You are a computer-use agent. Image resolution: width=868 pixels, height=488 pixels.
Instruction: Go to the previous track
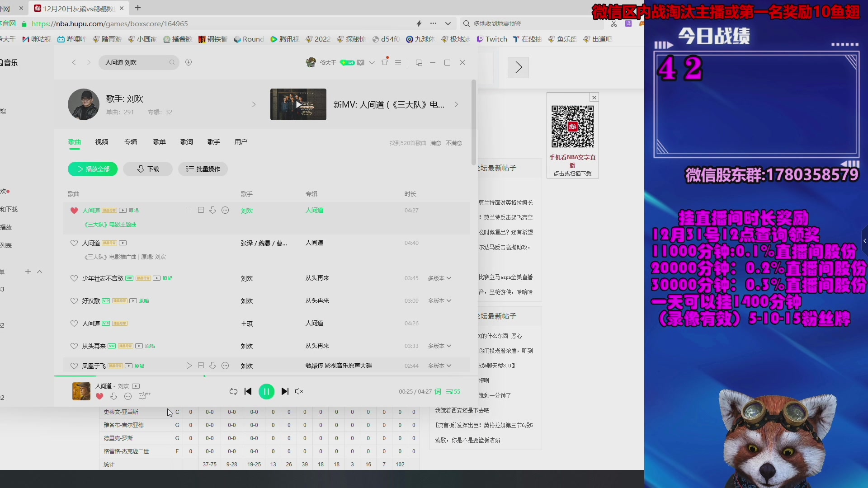pyautogui.click(x=248, y=391)
